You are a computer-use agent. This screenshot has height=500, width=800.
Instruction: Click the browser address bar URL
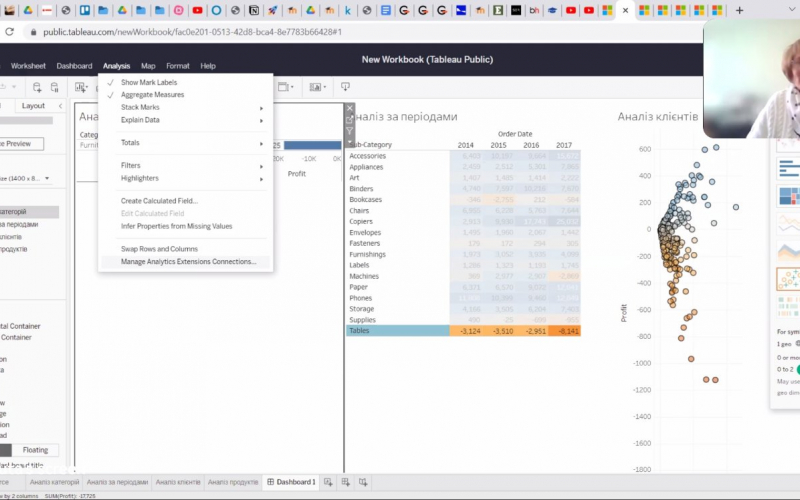[x=192, y=32]
